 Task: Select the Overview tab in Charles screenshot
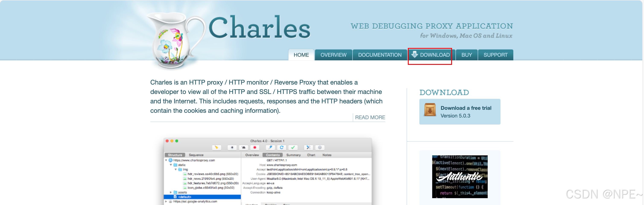click(252, 155)
